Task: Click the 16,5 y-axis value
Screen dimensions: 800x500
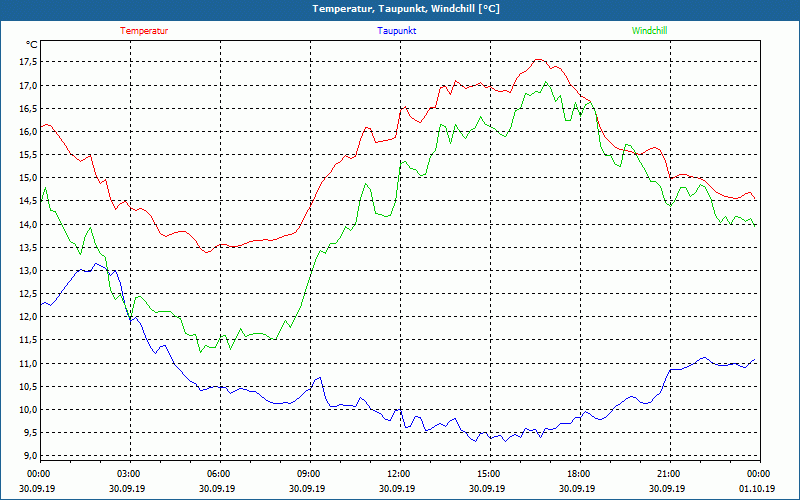Action: tap(28, 108)
